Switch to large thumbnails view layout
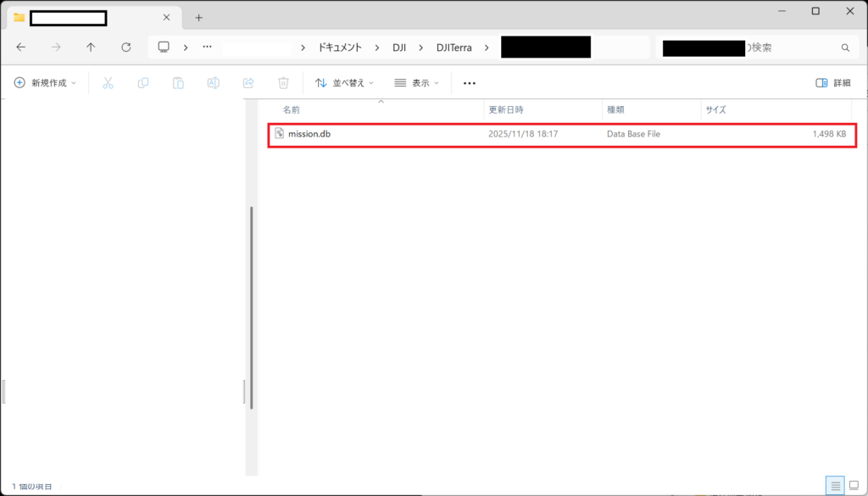The height and width of the screenshot is (496, 868). click(854, 486)
